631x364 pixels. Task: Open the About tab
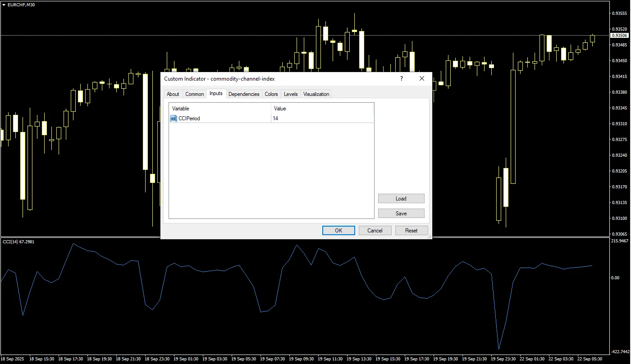pyautogui.click(x=173, y=94)
